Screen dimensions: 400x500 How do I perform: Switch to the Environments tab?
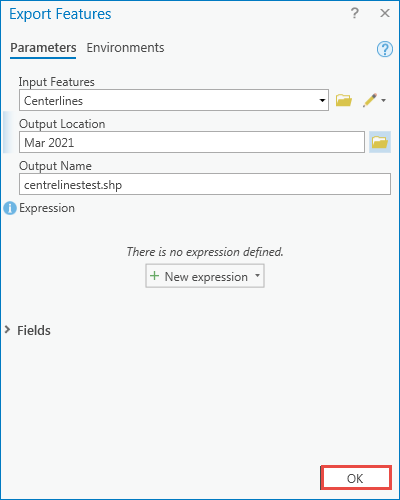(x=125, y=48)
